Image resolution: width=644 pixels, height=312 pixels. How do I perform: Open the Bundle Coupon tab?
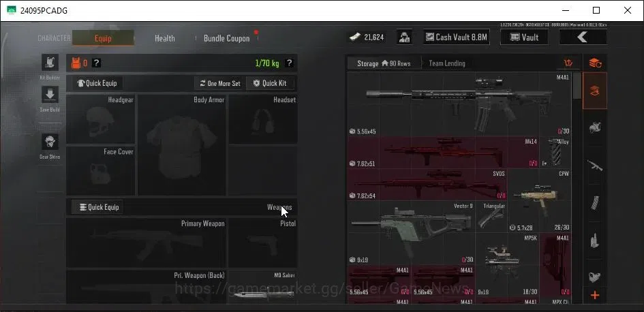pos(227,38)
